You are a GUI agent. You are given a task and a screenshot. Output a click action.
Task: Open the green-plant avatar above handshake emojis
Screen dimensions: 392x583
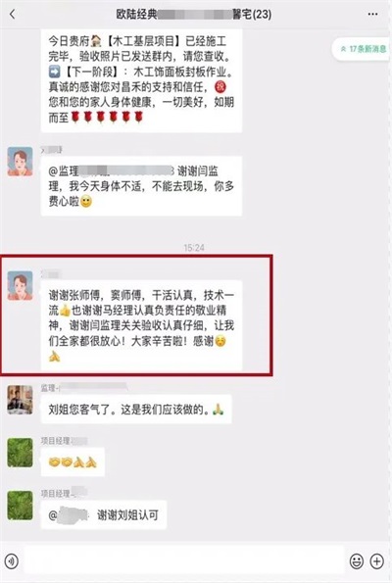[20, 453]
